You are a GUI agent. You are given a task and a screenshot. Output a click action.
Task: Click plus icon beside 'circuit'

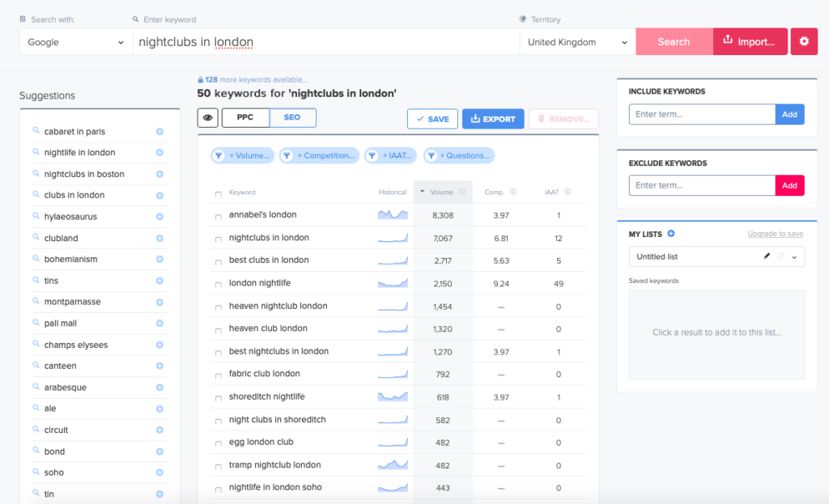click(159, 430)
